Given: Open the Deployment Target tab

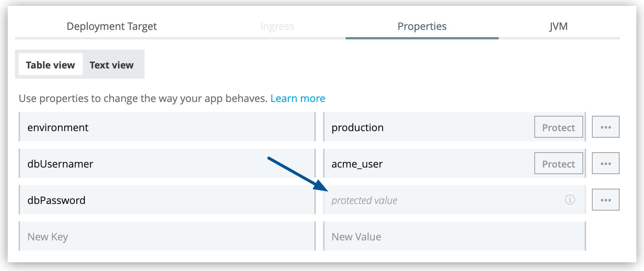Looking at the screenshot, I should (111, 26).
